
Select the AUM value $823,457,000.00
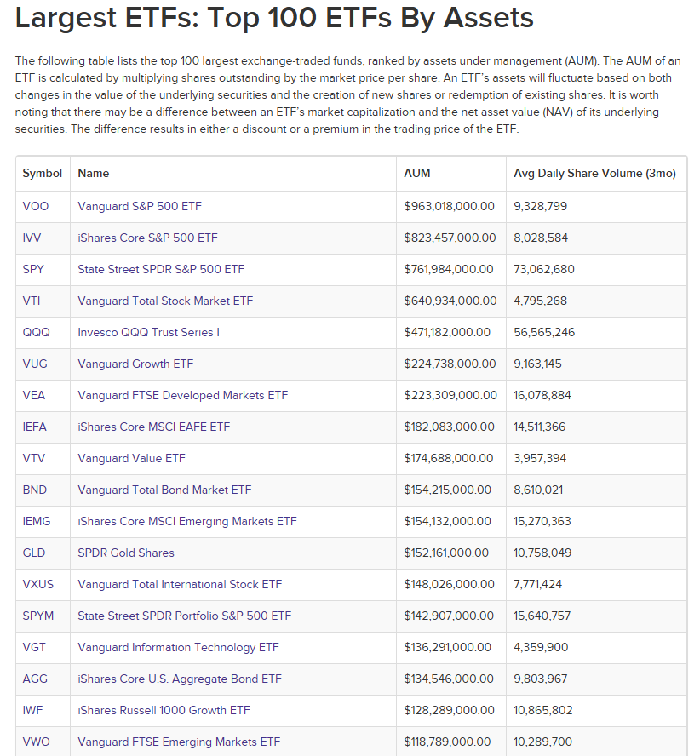click(x=450, y=238)
